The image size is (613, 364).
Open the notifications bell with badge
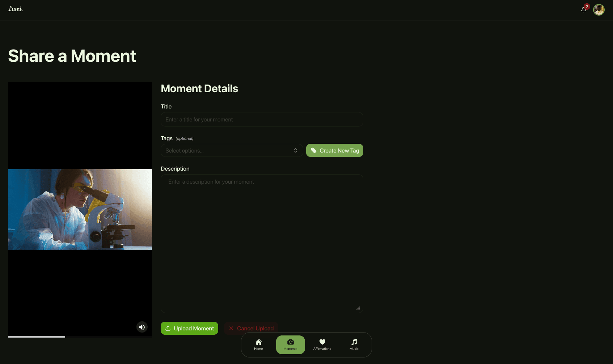point(584,9)
